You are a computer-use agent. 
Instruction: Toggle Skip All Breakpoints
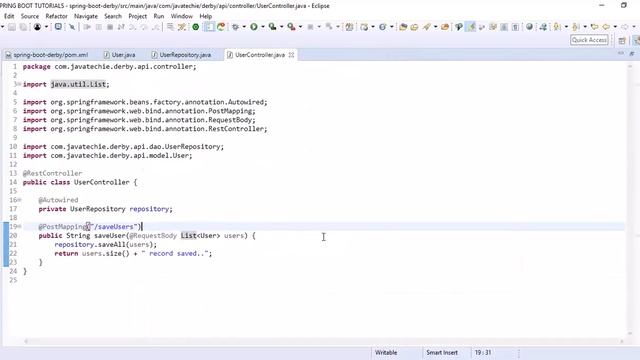[72, 27]
